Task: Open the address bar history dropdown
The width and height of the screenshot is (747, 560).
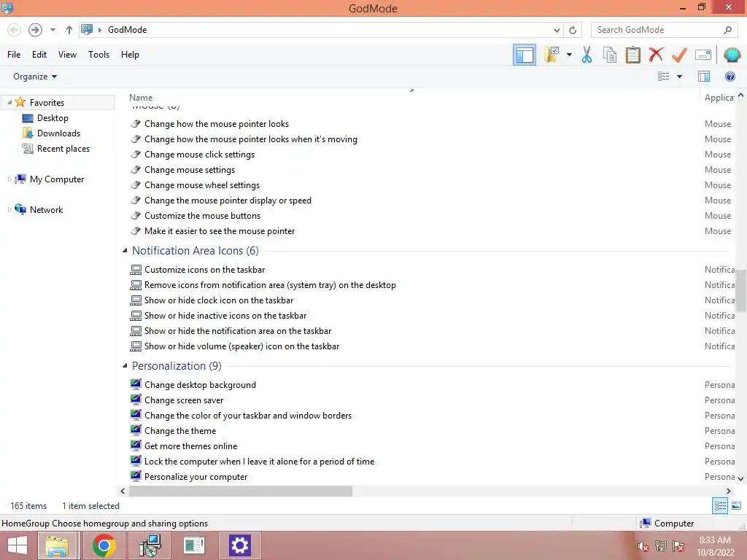Action: pyautogui.click(x=557, y=30)
